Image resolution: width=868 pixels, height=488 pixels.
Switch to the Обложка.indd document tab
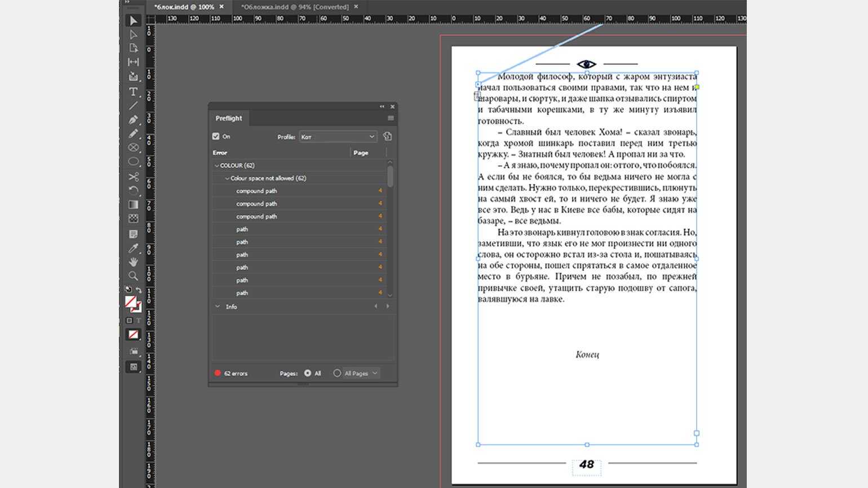(294, 7)
